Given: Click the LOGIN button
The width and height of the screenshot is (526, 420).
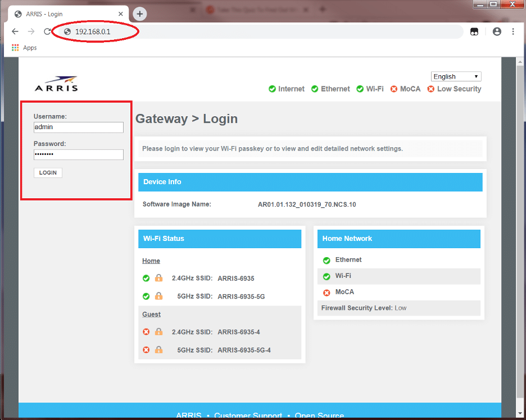Looking at the screenshot, I should 48,172.
